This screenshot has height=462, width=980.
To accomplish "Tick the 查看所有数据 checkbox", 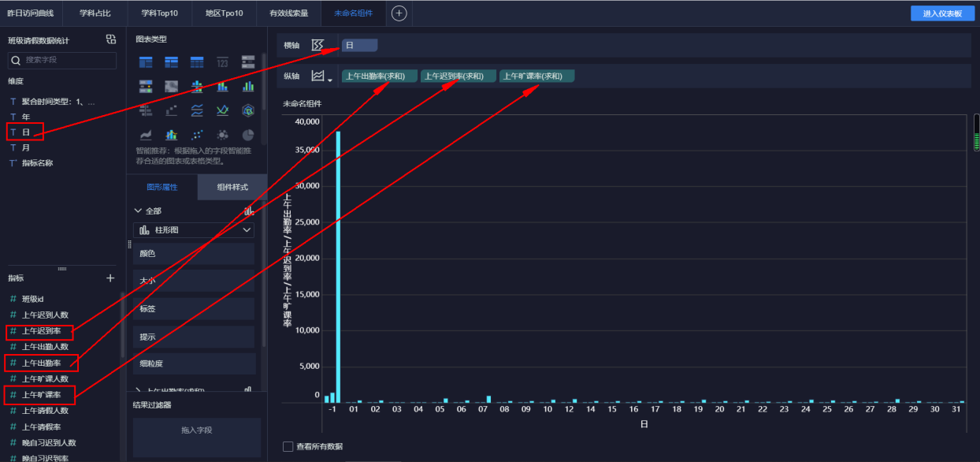I will click(288, 447).
